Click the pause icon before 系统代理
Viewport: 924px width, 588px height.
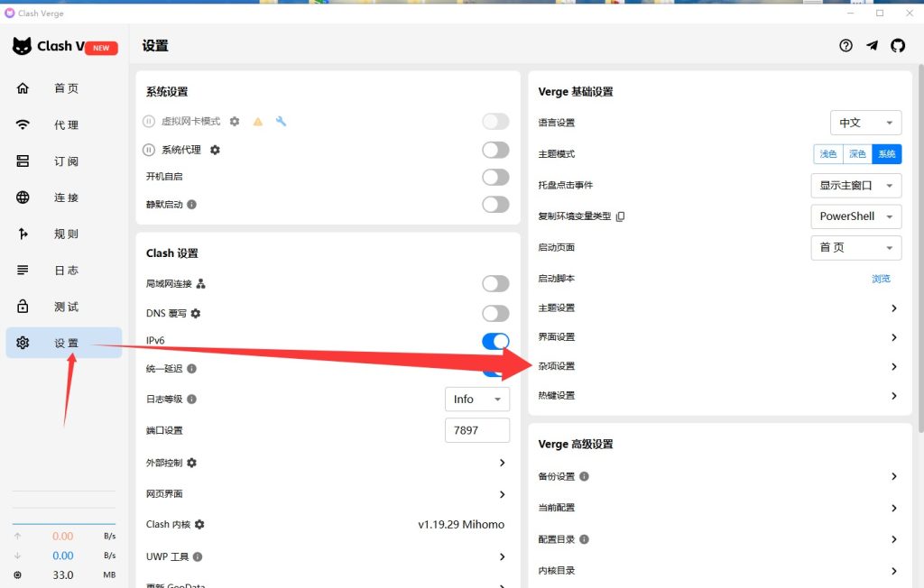click(x=149, y=150)
